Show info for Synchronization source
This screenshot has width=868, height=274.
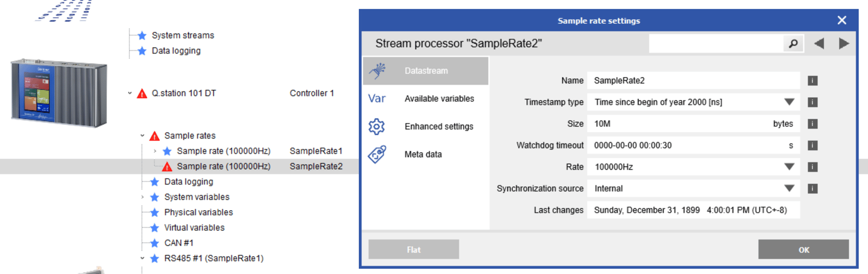(812, 189)
